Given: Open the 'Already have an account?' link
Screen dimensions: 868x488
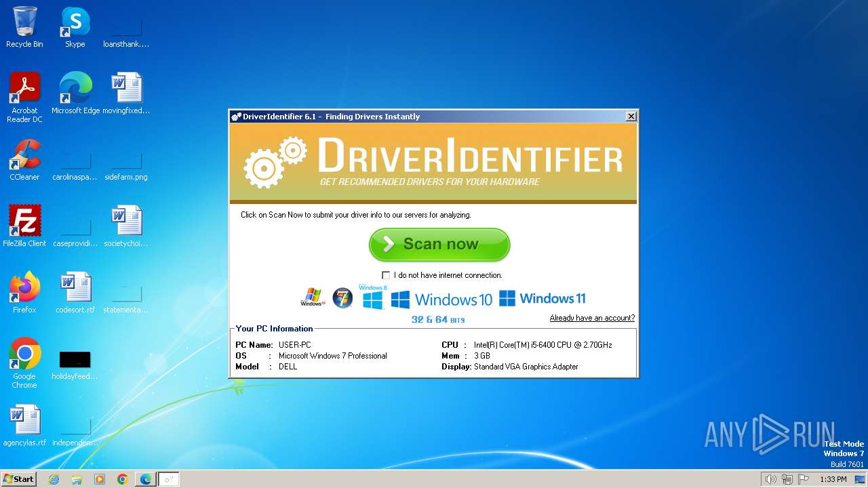Looking at the screenshot, I should 592,318.
